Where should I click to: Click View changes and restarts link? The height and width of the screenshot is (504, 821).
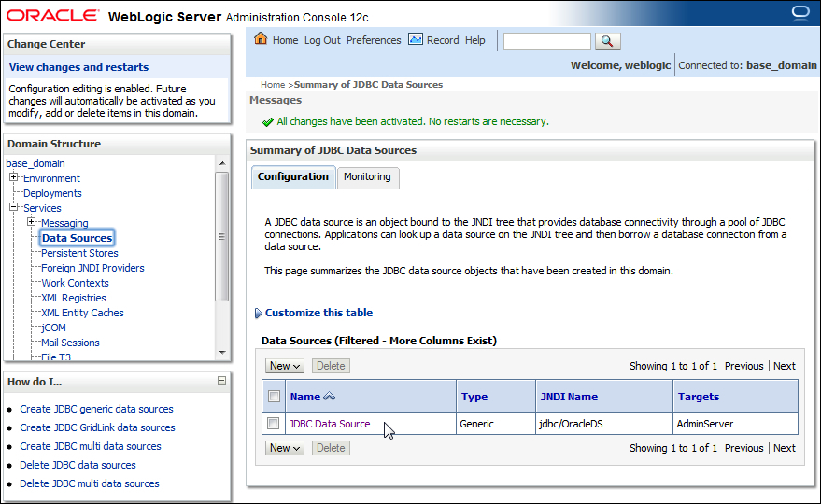coord(78,67)
